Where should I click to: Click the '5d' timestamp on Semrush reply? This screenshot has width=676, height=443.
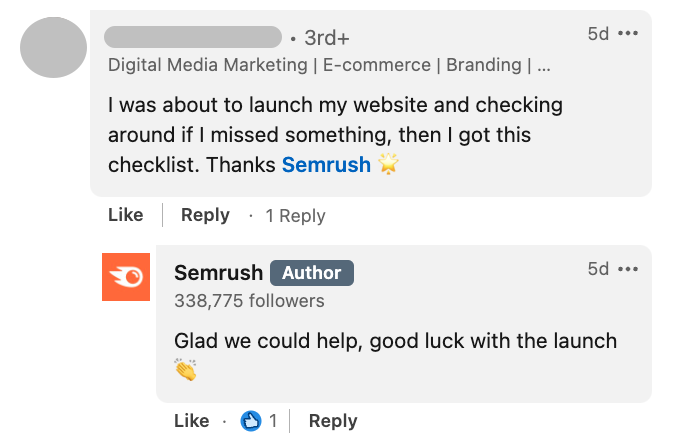[x=598, y=269]
